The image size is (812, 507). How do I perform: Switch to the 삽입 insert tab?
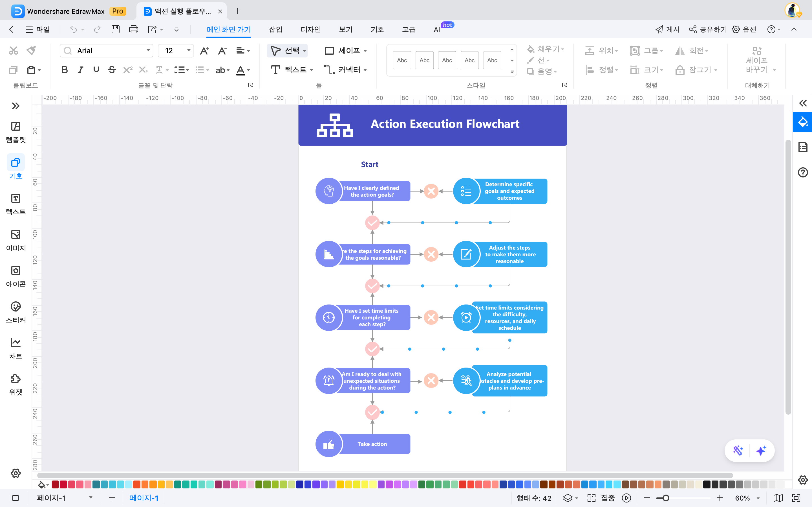(275, 30)
